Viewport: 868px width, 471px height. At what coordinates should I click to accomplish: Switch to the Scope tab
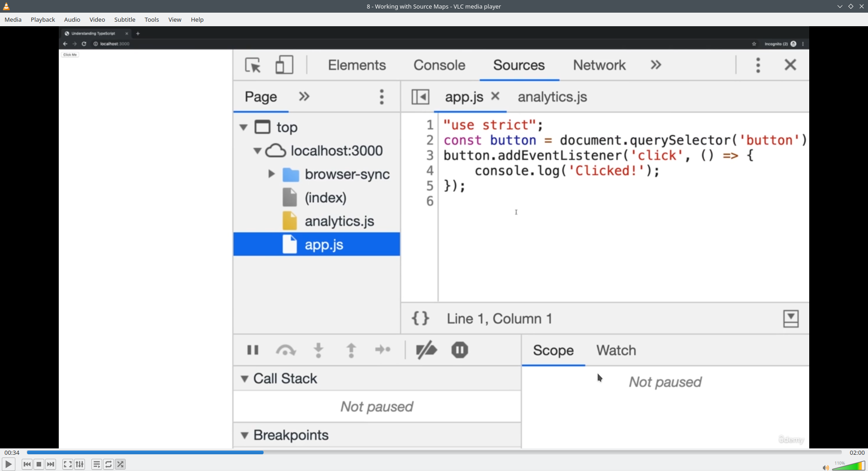[x=553, y=350]
